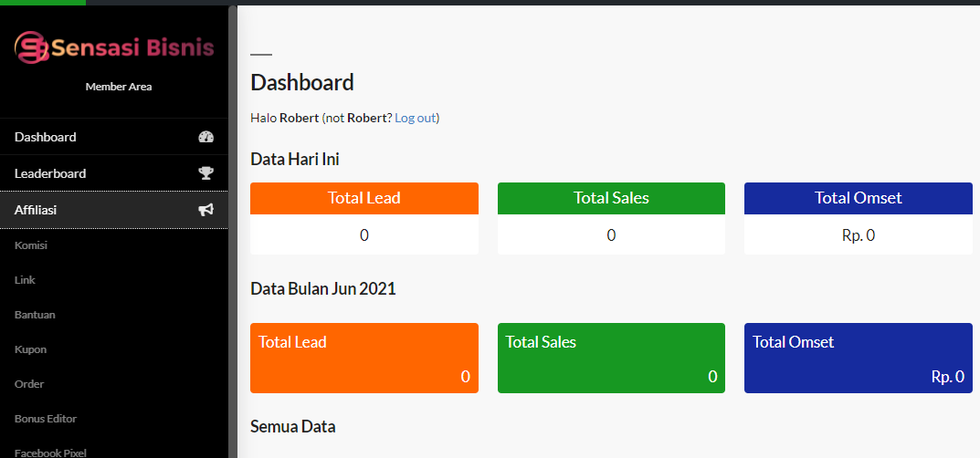The image size is (980, 458).
Task: Click the Dashboard speedometer icon
Action: (x=205, y=137)
